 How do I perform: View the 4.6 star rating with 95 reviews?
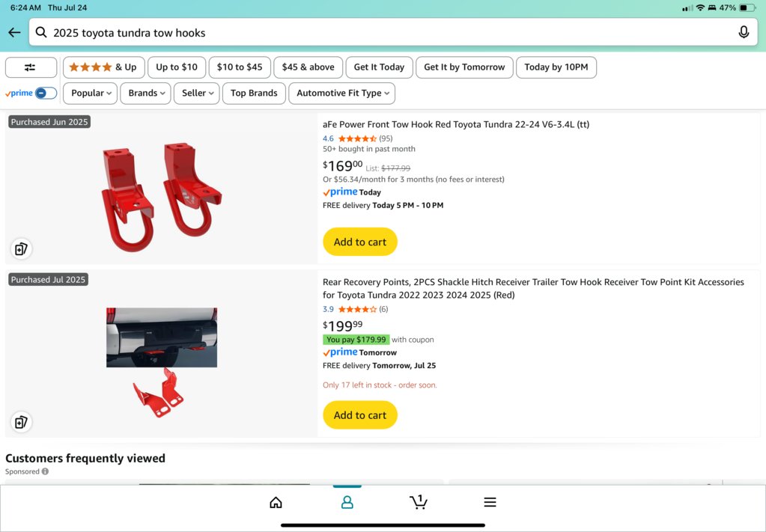[358, 138]
